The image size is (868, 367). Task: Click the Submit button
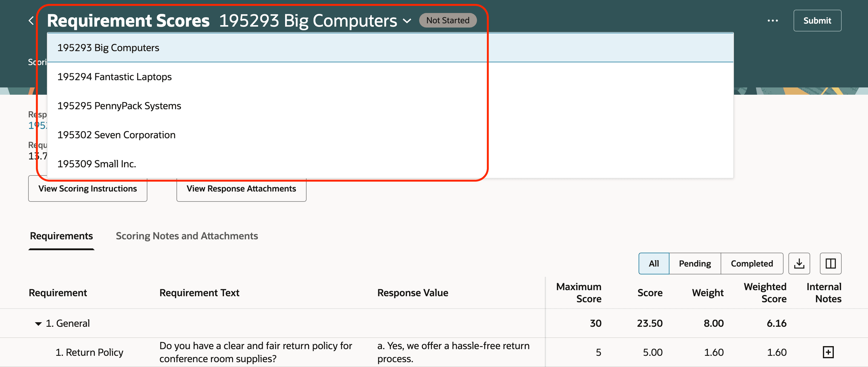click(x=817, y=20)
